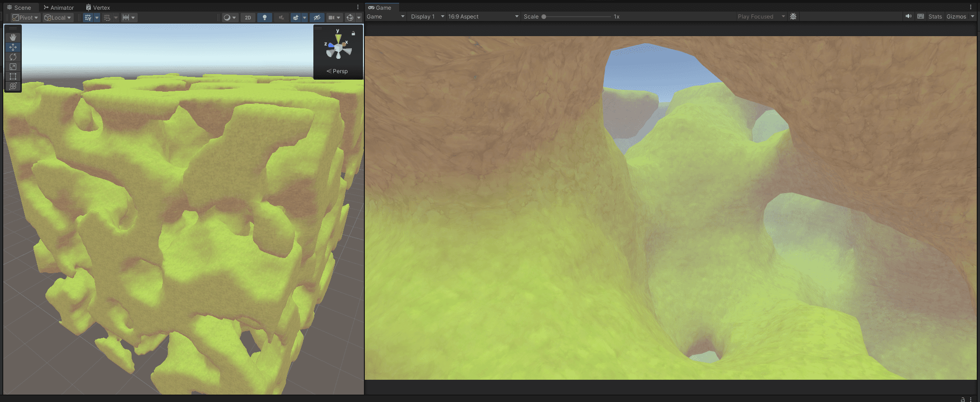The height and width of the screenshot is (402, 980).
Task: Toggle grid snapping icon
Action: [x=107, y=18]
